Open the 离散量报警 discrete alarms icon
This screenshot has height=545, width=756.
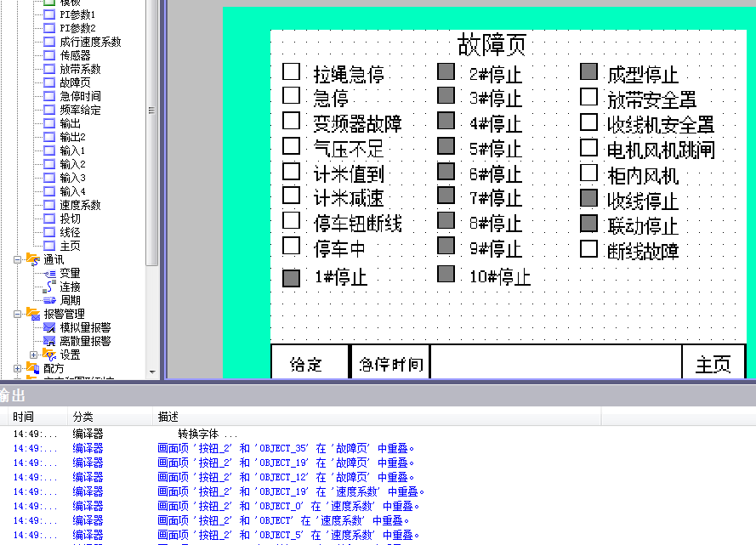pos(49,341)
